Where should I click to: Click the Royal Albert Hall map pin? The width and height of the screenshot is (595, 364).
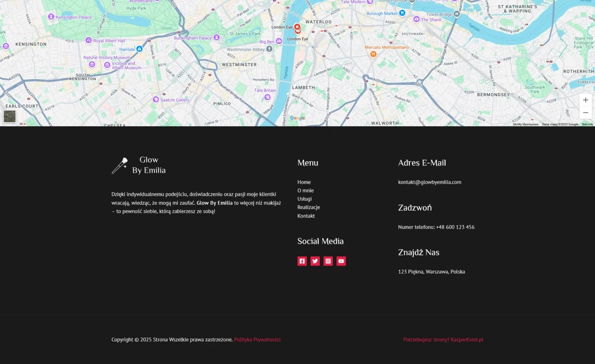[x=88, y=40]
